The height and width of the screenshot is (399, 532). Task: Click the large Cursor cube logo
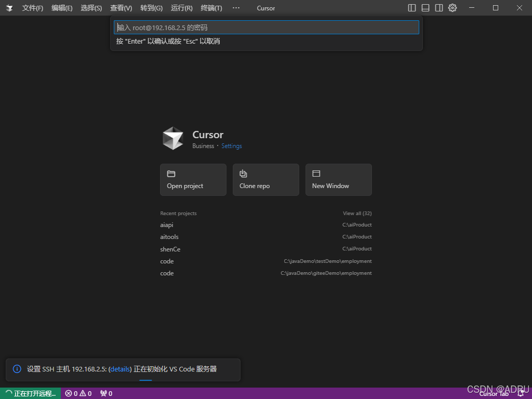(x=173, y=138)
